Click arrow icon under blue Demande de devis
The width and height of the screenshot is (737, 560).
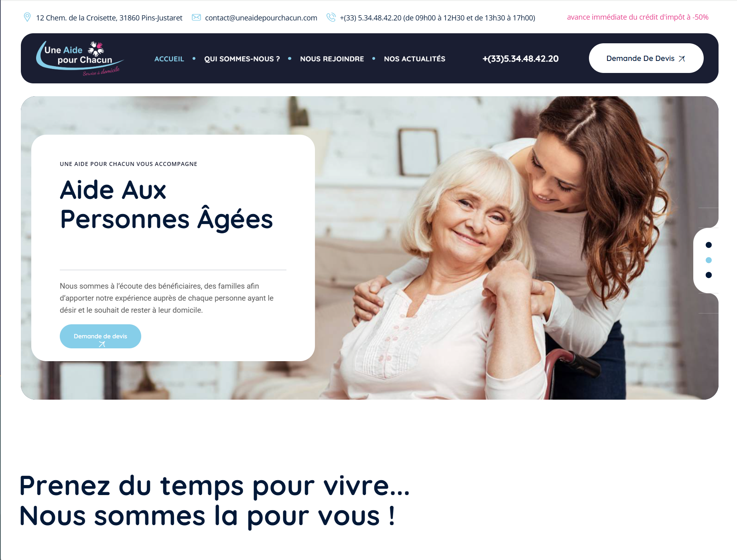pos(102,344)
